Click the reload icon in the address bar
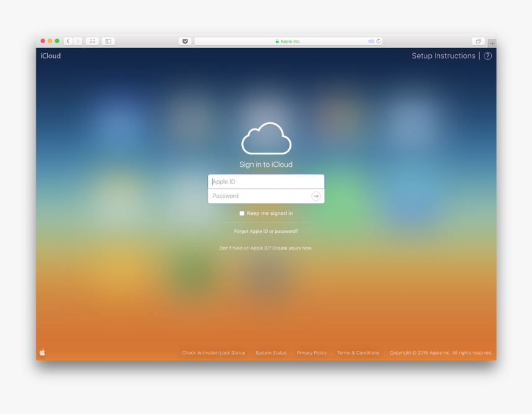The width and height of the screenshot is (532, 414). (x=378, y=41)
